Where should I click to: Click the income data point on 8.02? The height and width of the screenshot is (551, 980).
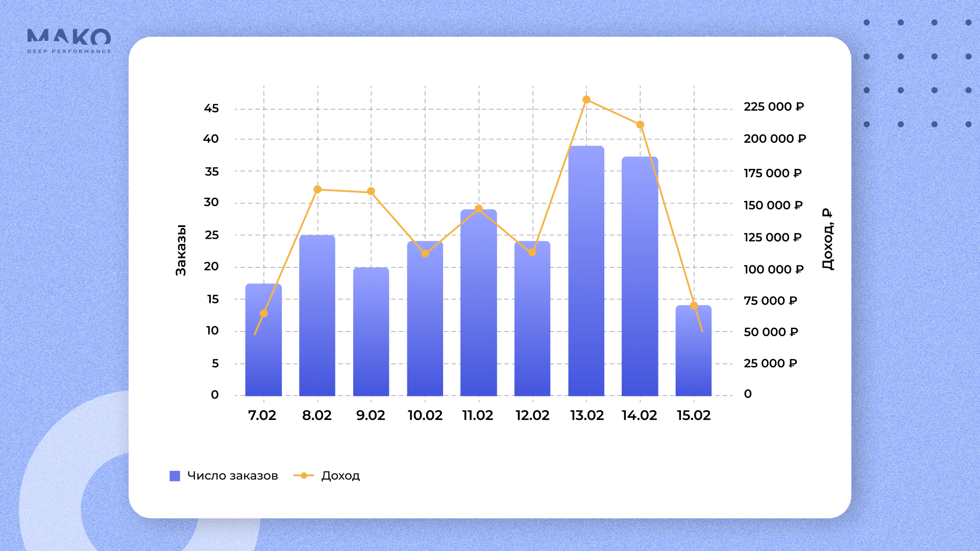(x=317, y=189)
